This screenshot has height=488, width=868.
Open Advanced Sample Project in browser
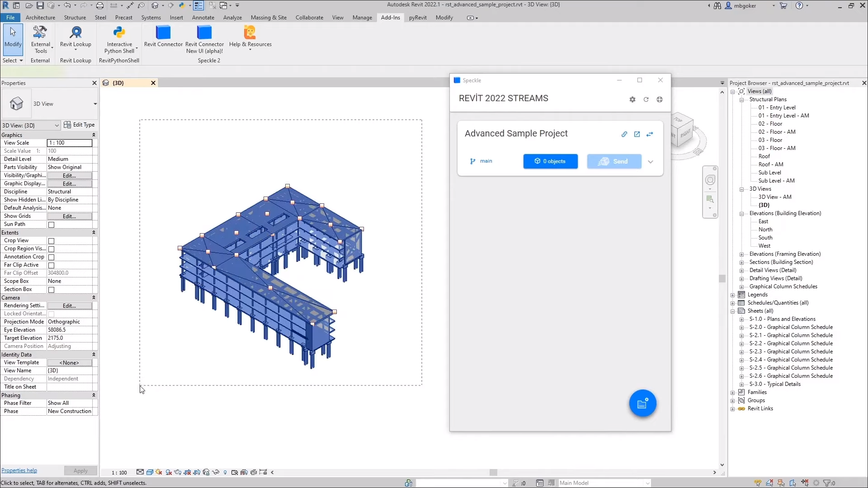[637, 134]
